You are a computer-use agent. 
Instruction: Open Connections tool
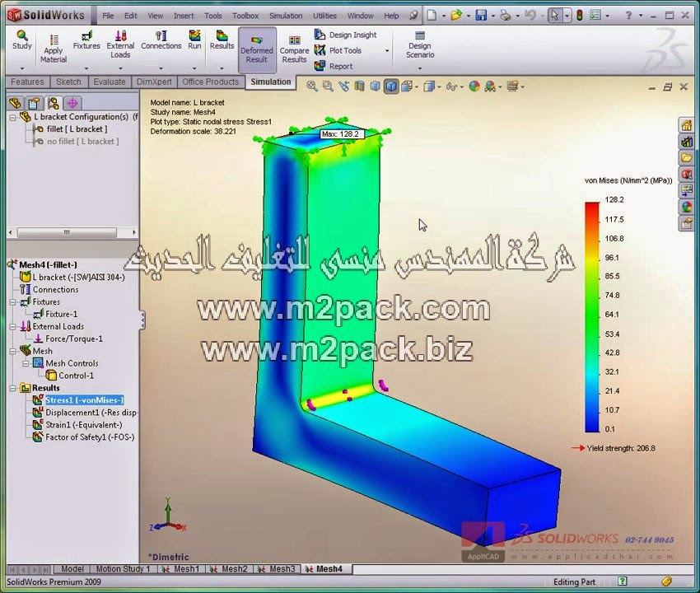pyautogui.click(x=161, y=40)
